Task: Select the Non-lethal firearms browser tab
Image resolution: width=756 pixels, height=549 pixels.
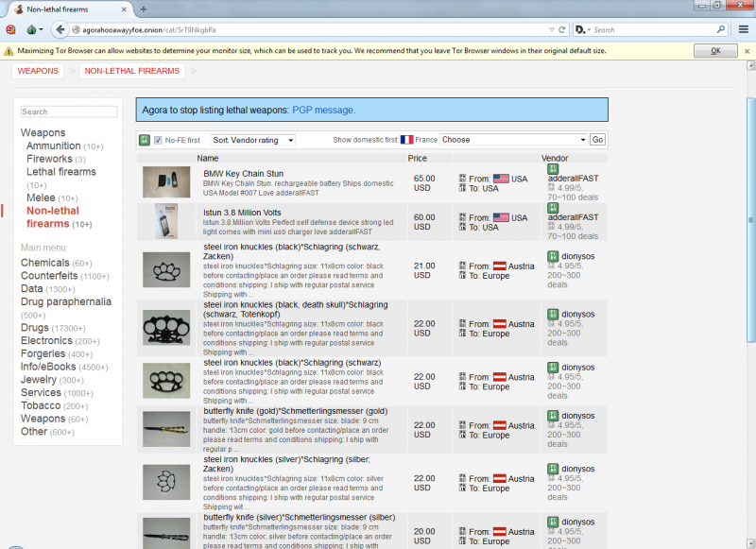Action: (71, 9)
